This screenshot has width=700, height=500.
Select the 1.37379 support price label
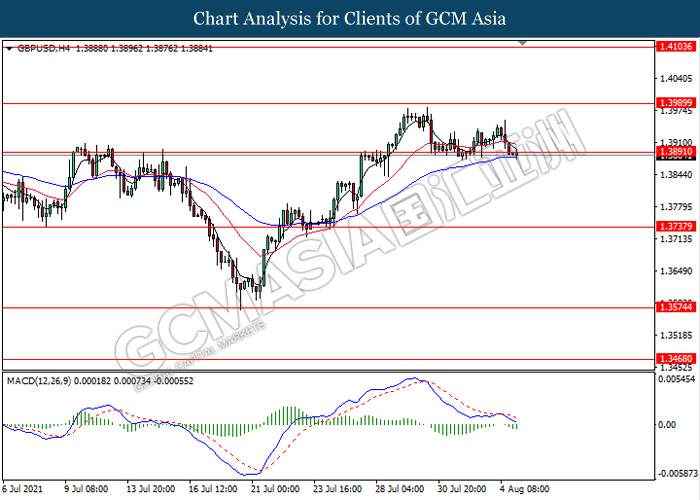675,226
